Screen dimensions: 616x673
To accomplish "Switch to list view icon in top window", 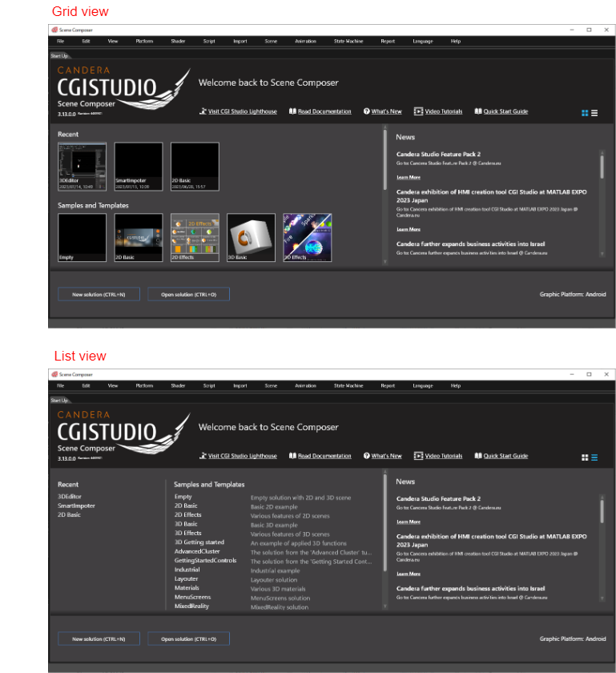I will point(594,113).
